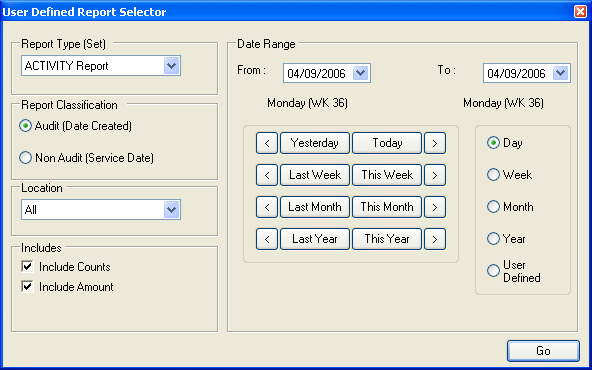Choose the This Week range
Screen dimensions: 592x370
[x=387, y=175]
